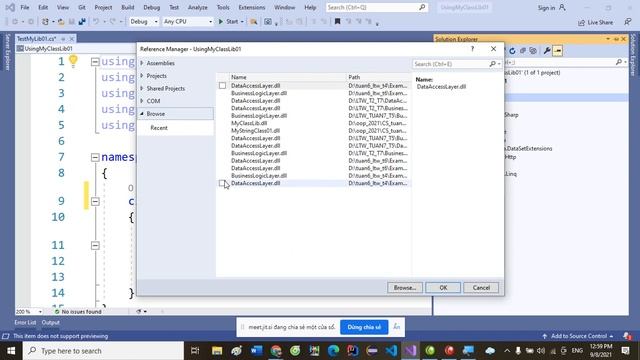Screen dimensions: 640x360
Task: Click the Open File toolbar icon
Action: (x=61, y=22)
